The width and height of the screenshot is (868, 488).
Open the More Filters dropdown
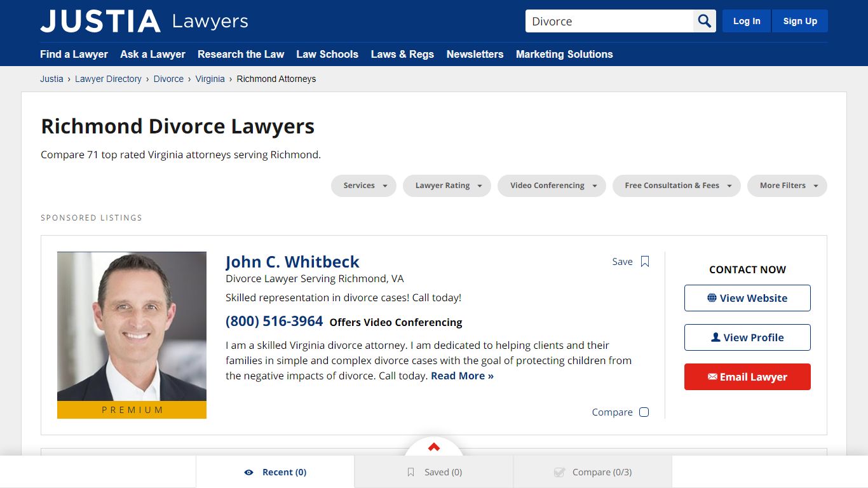[787, 186]
